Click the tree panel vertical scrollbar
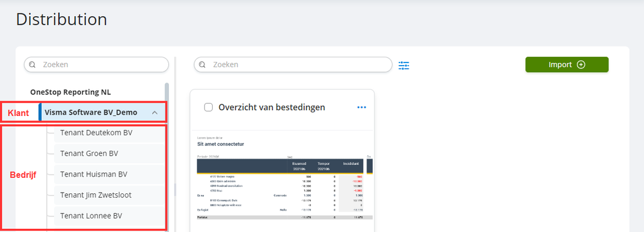 (167, 158)
